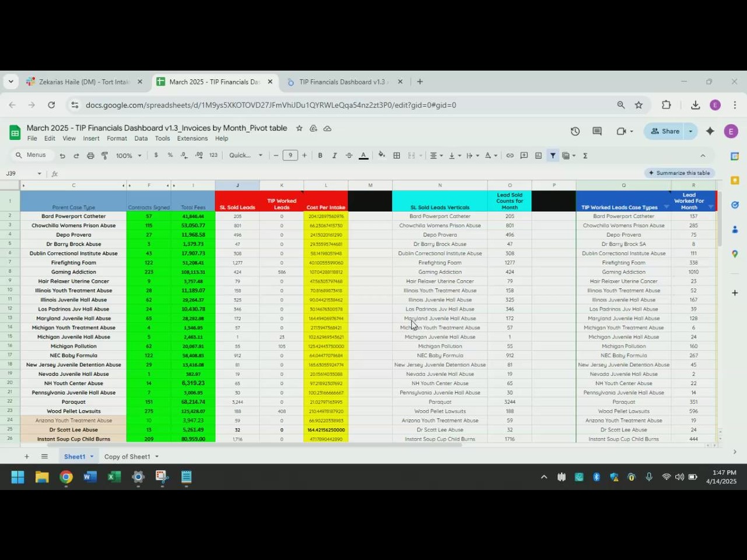Collapse the toolbar with chevron
This screenshot has height=560, width=747.
(703, 155)
